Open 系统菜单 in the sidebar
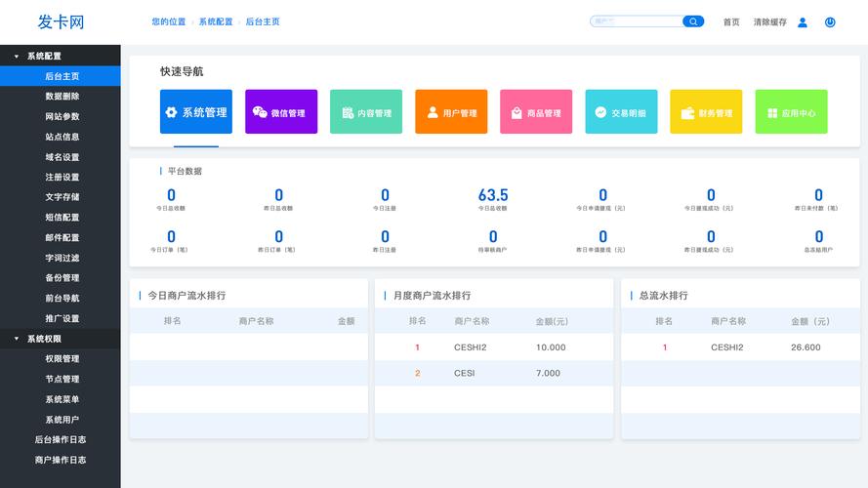The width and height of the screenshot is (868, 488). 62,399
